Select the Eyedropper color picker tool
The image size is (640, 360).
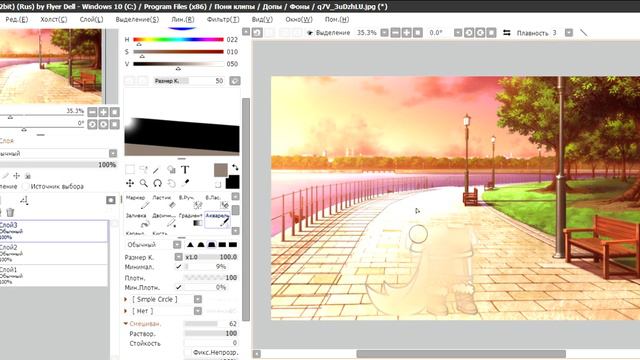tap(185, 183)
